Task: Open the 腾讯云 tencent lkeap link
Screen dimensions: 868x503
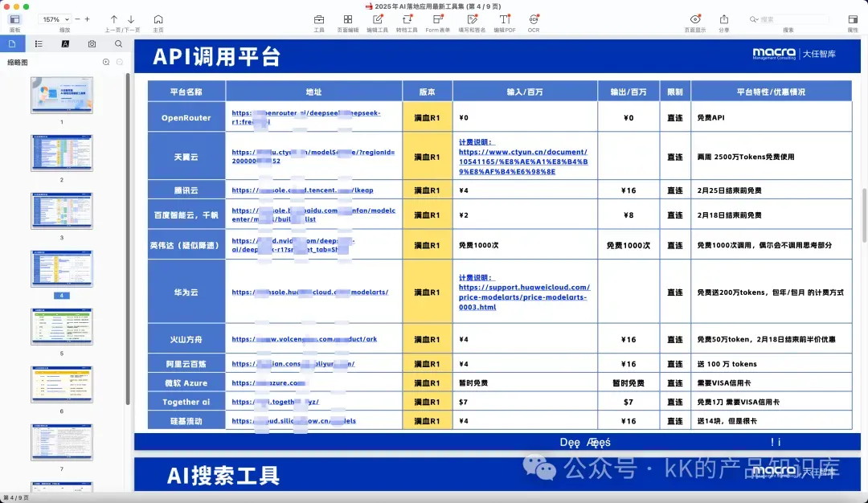Action: coord(302,190)
